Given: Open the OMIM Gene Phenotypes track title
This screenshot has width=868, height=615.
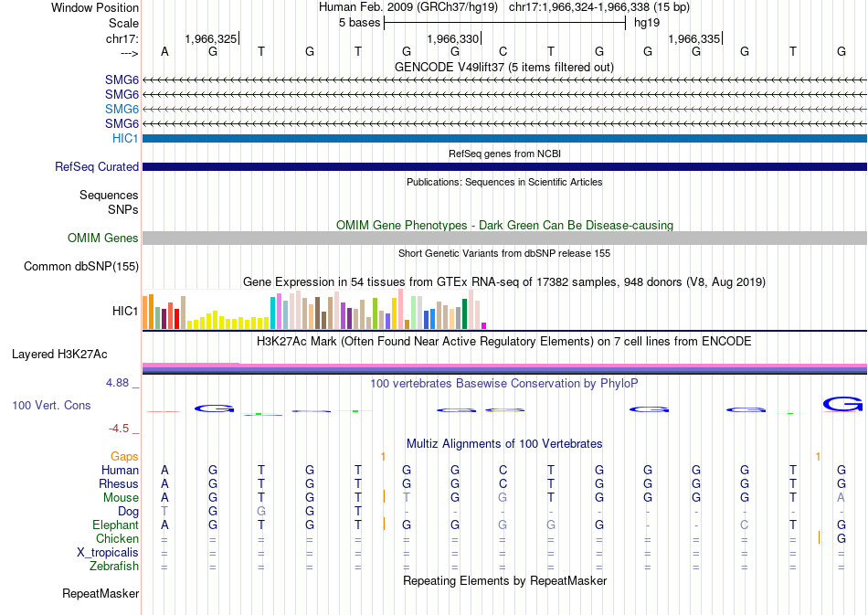Looking at the screenshot, I should point(504,225).
